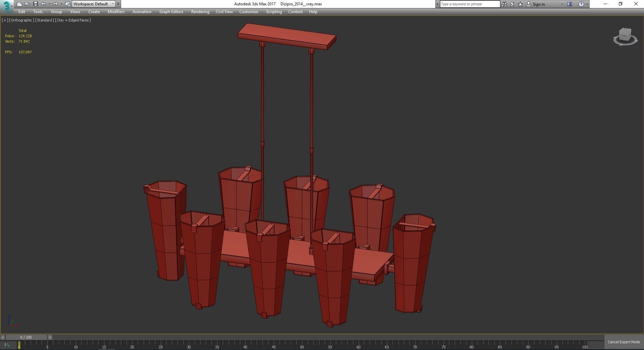This screenshot has height=350, width=644.
Task: Open the Mini Curve Editor icon
Action: tap(7, 345)
